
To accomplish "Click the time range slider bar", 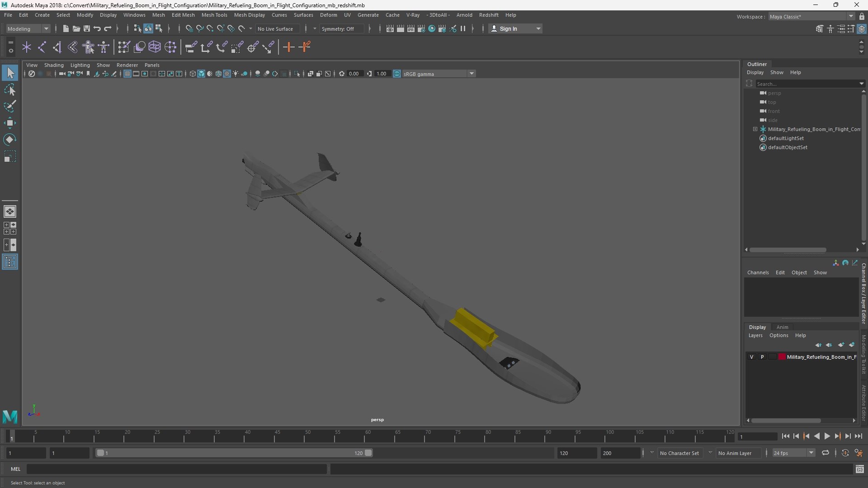I will pyautogui.click(x=234, y=453).
